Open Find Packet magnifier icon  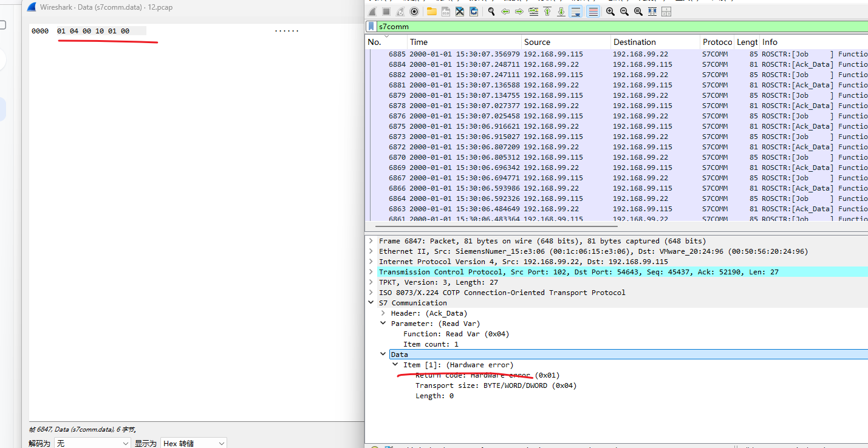point(491,12)
